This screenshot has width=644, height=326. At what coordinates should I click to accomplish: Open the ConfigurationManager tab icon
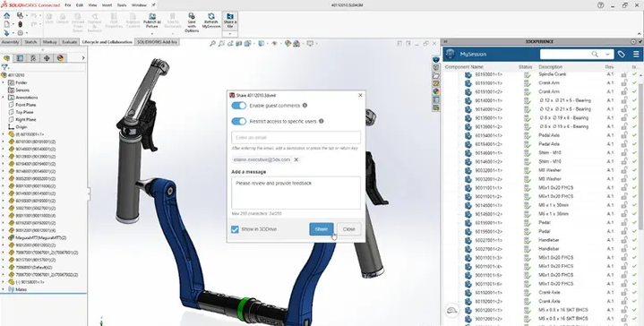(33, 58)
